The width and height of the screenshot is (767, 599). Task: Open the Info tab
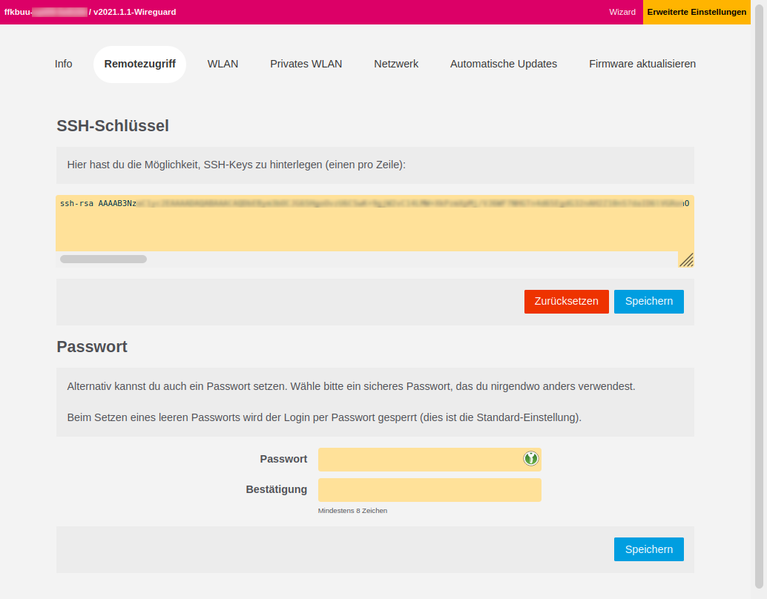63,64
